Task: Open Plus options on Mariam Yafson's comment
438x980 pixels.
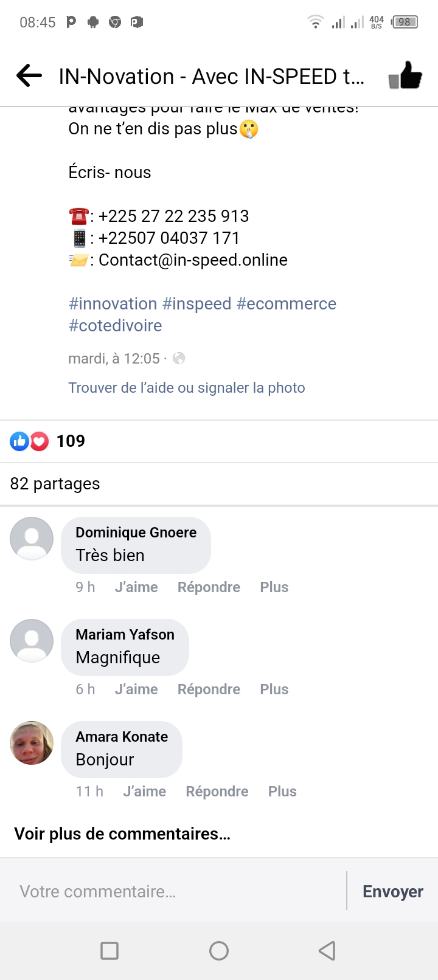Action: (274, 689)
